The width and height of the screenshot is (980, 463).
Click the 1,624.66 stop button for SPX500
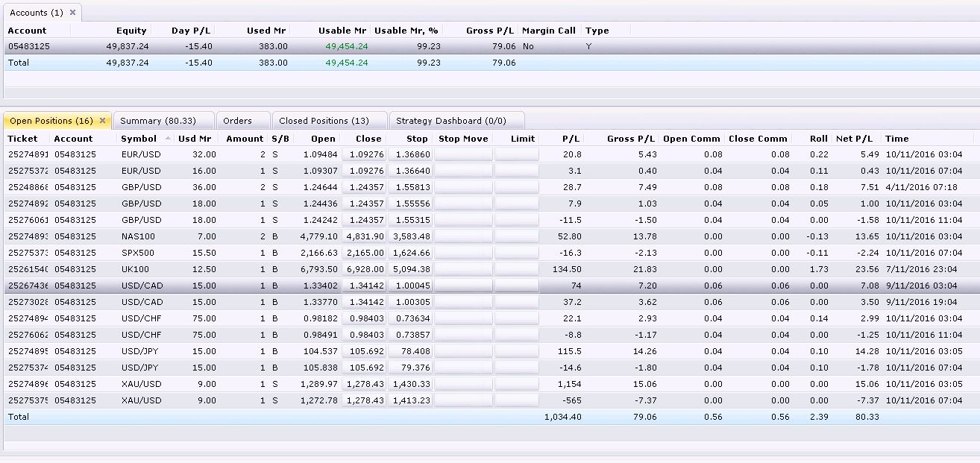409,253
